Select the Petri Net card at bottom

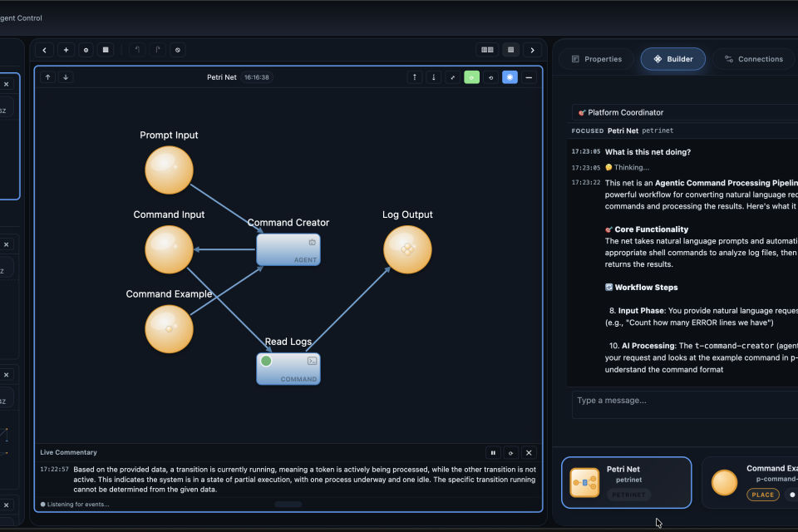[x=626, y=482]
